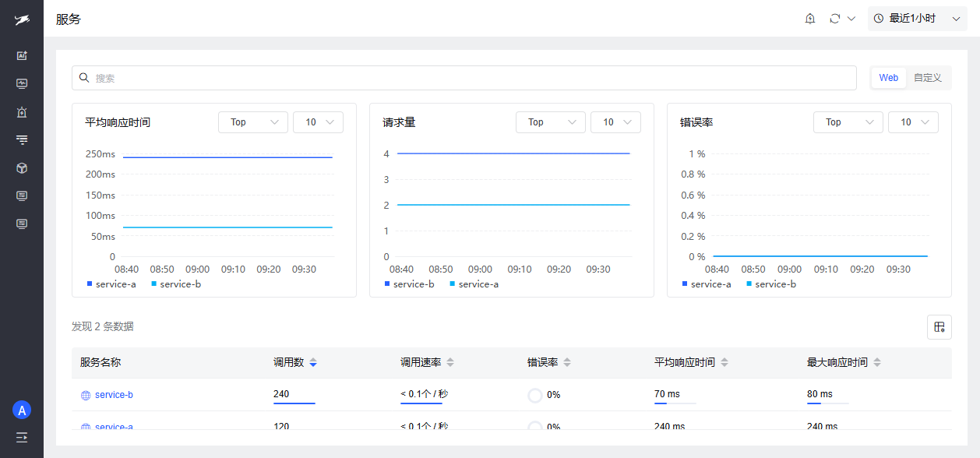
Task: Click the search box
Action: (x=464, y=78)
